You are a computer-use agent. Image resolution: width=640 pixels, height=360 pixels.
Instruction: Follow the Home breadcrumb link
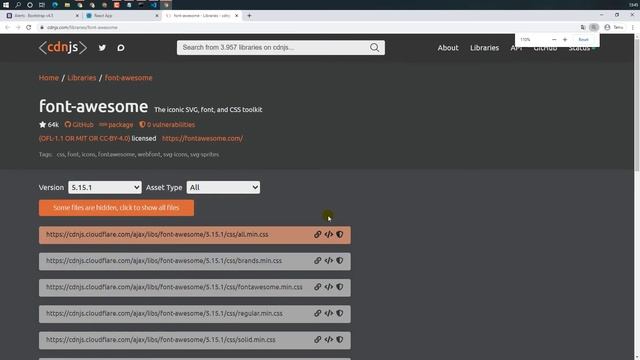(x=49, y=78)
